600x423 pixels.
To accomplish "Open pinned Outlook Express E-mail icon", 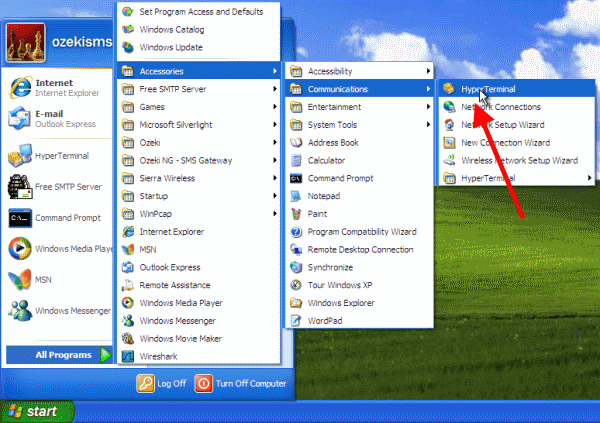I will [x=20, y=119].
